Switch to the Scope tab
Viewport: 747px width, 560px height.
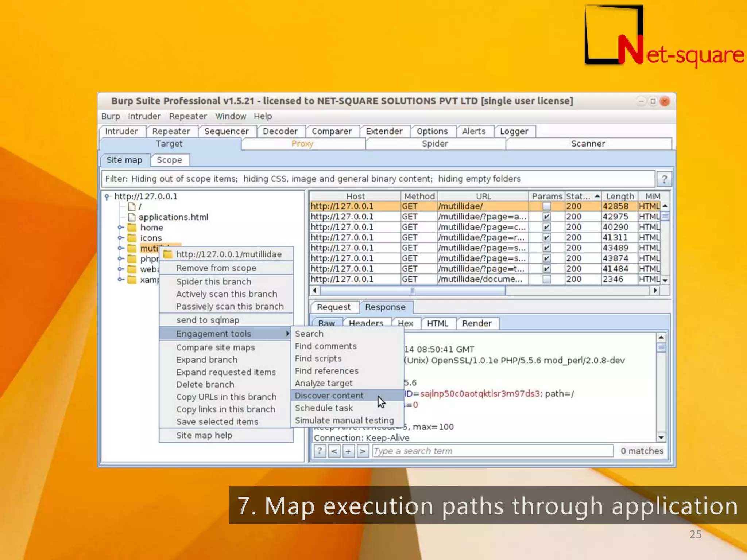point(169,160)
